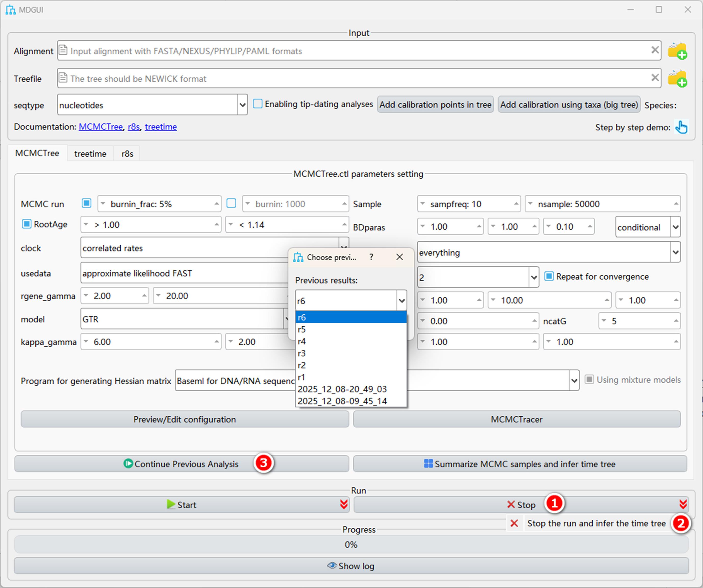Click Add calibration using taxa (big tree)
The width and height of the screenshot is (703, 588).
(569, 105)
